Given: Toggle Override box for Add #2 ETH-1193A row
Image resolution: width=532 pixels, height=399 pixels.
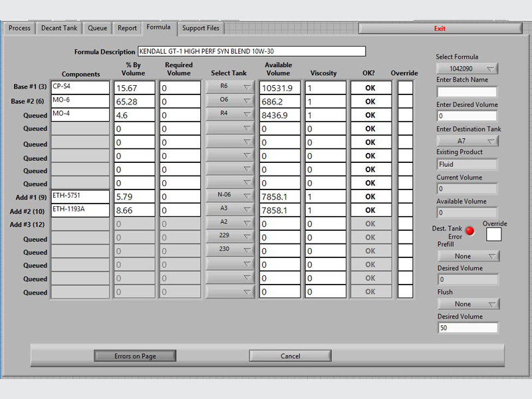Looking at the screenshot, I should [x=405, y=209].
